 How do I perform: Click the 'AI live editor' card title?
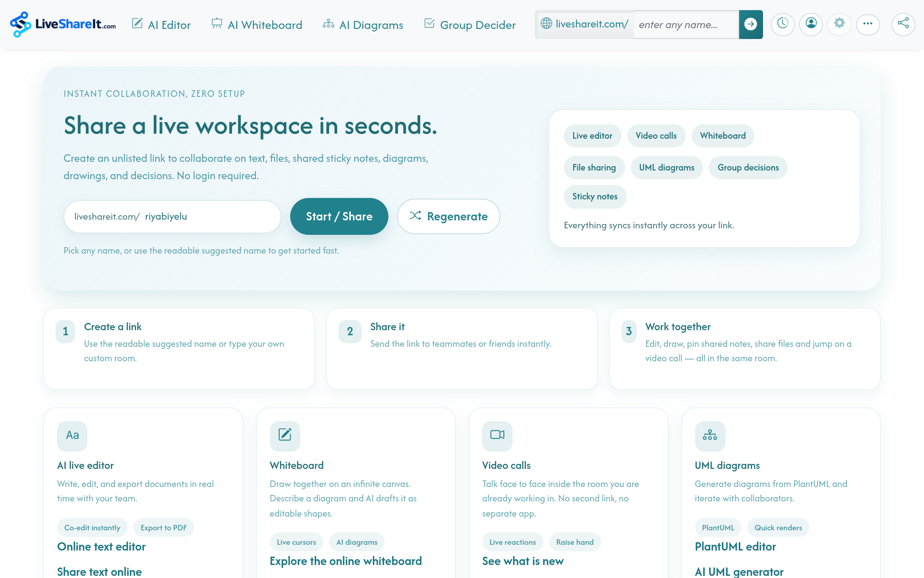point(86,465)
